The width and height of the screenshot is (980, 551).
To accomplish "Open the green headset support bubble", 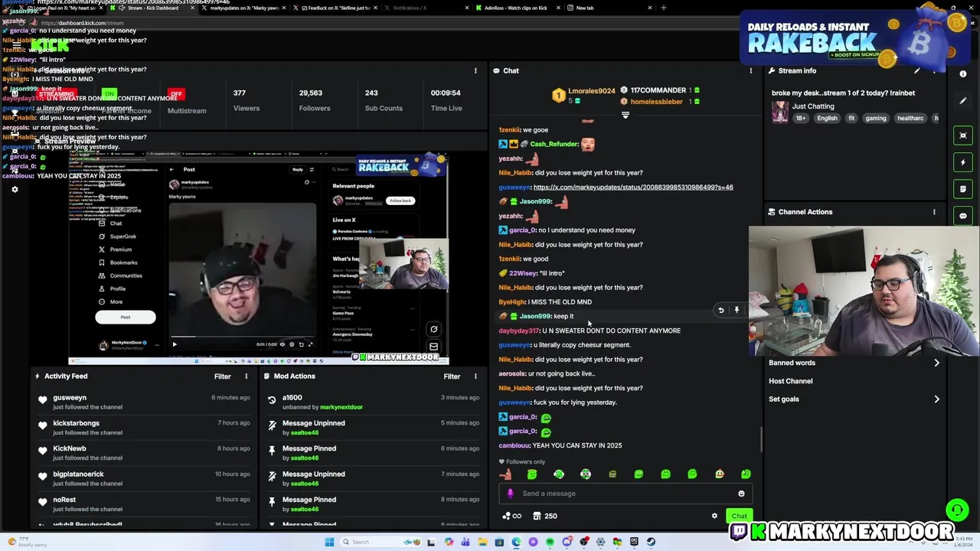I will click(x=956, y=509).
